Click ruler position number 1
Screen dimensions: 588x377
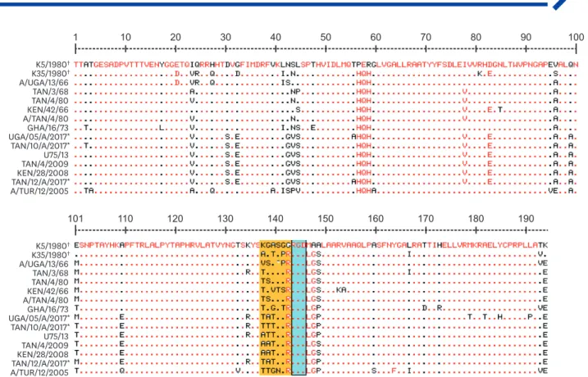click(x=75, y=37)
